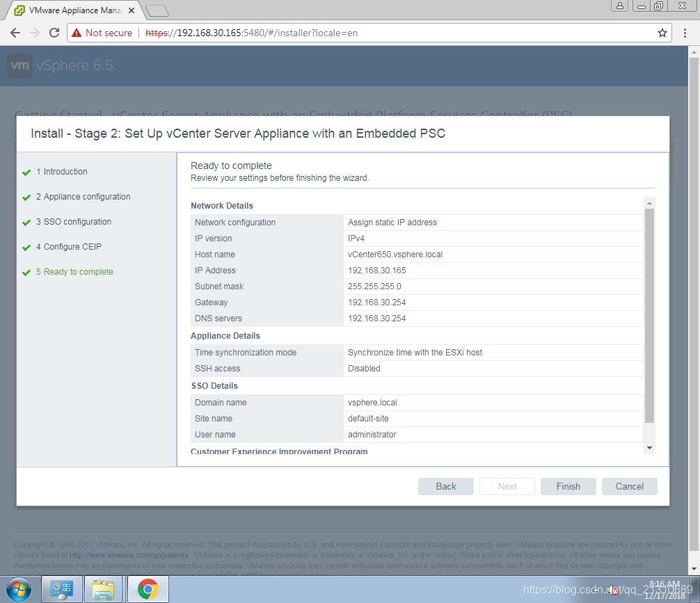The height and width of the screenshot is (603, 700).
Task: Click the Not secure warning triangle
Action: (x=77, y=33)
